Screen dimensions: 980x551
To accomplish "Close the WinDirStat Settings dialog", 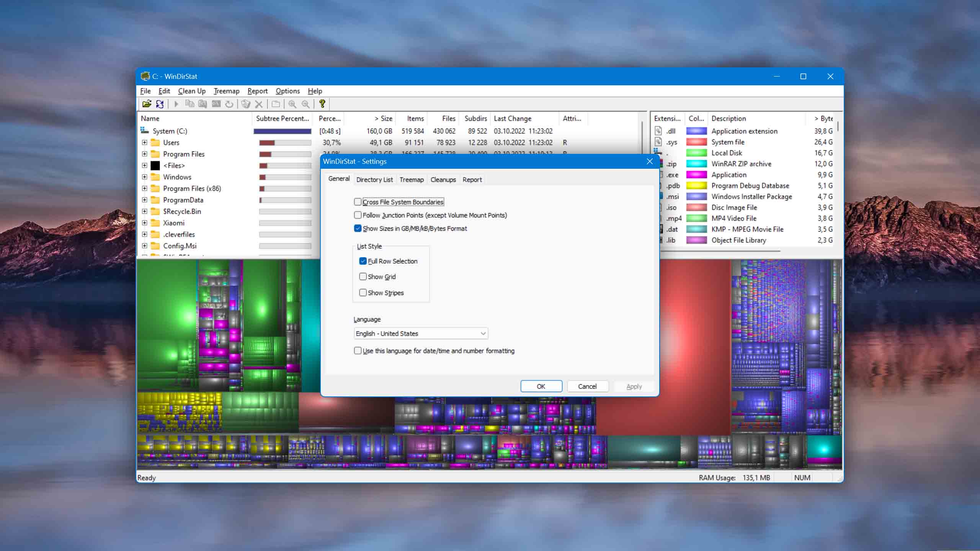I will 650,161.
